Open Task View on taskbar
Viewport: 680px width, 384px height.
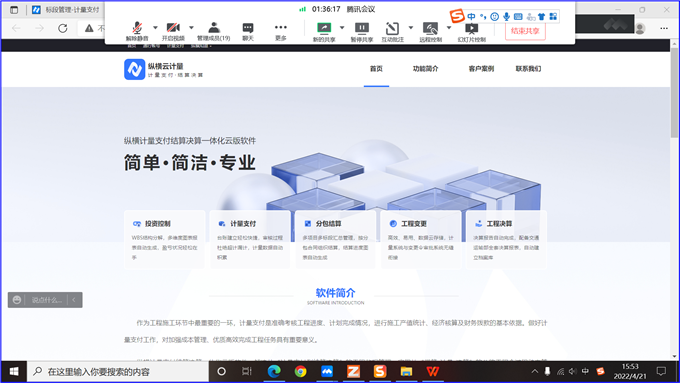point(247,371)
